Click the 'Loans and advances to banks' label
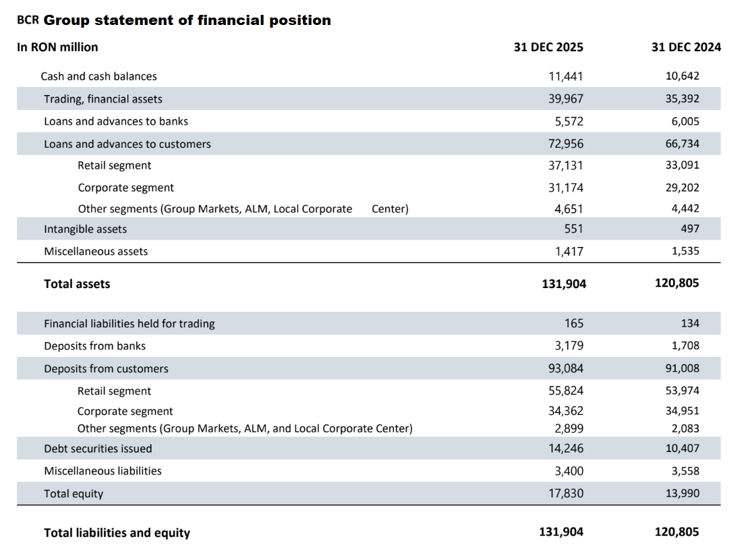 coord(116,121)
